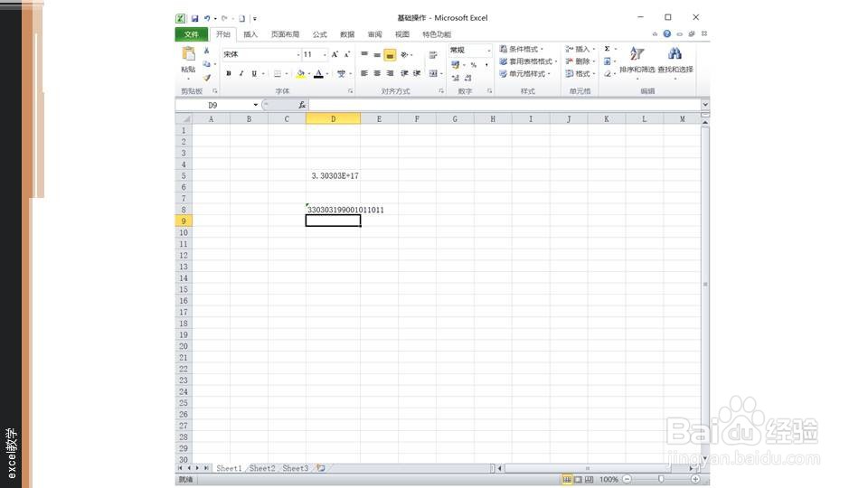Decrease font size with the small A icon
This screenshot has width=868, height=488.
tap(347, 54)
